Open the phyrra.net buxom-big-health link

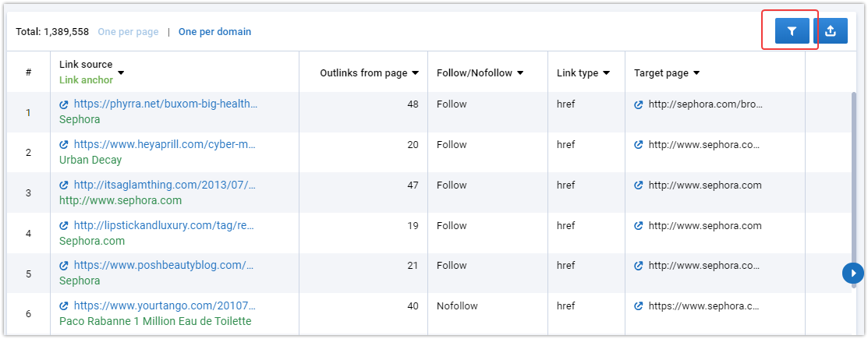point(165,104)
